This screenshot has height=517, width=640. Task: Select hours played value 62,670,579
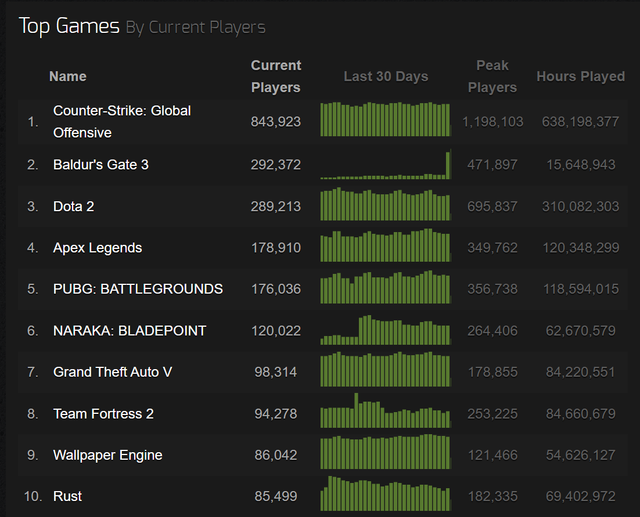click(x=580, y=331)
